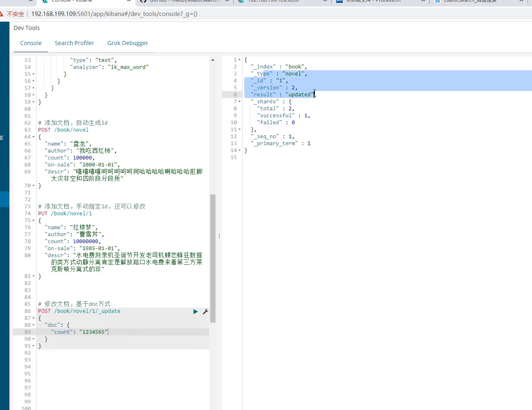
Task: Open the wrench options menu for the request
Action: click(205, 312)
